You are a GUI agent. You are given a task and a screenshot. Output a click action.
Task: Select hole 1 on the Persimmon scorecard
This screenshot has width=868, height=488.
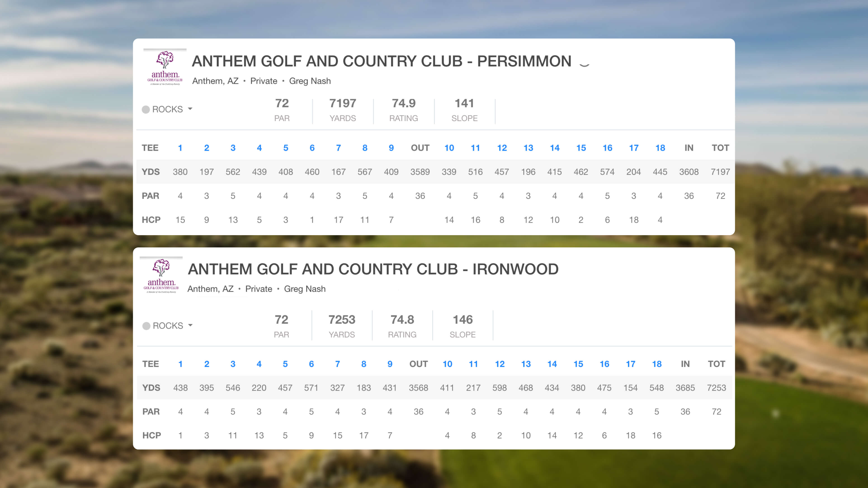pyautogui.click(x=180, y=148)
